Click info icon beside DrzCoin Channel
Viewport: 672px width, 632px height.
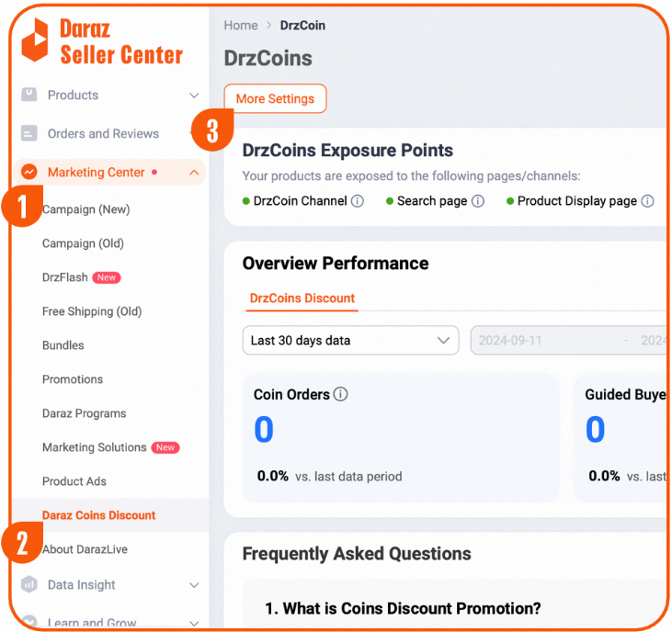(x=358, y=201)
